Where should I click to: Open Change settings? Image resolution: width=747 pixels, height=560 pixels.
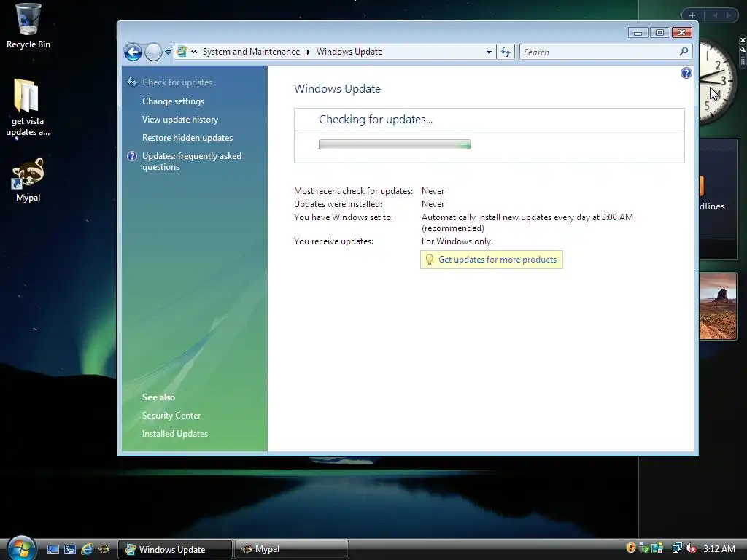coord(173,101)
